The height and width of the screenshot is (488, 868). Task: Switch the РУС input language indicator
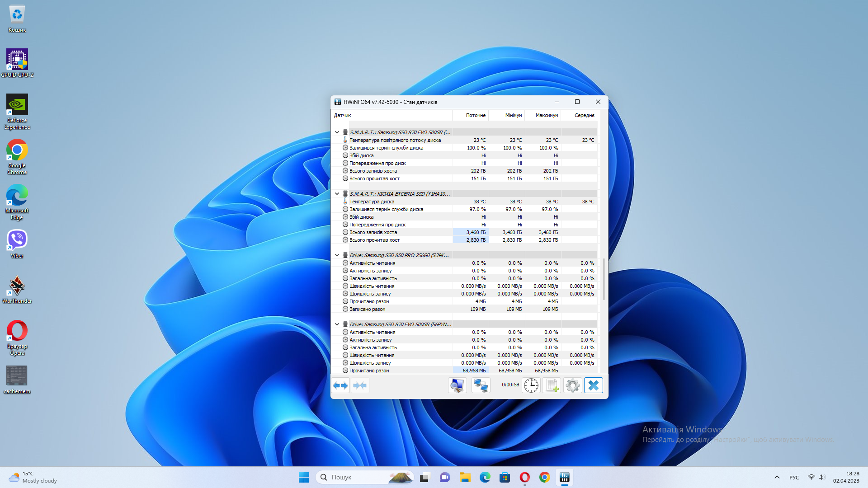[794, 477]
